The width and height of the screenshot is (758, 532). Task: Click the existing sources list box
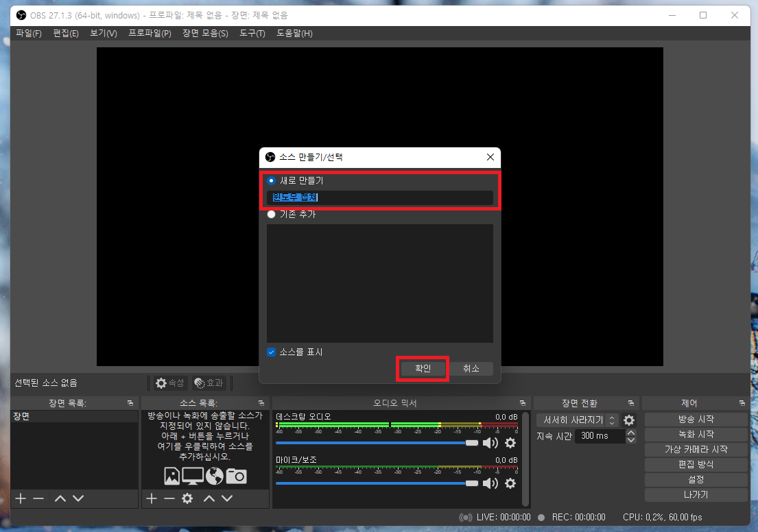point(379,283)
